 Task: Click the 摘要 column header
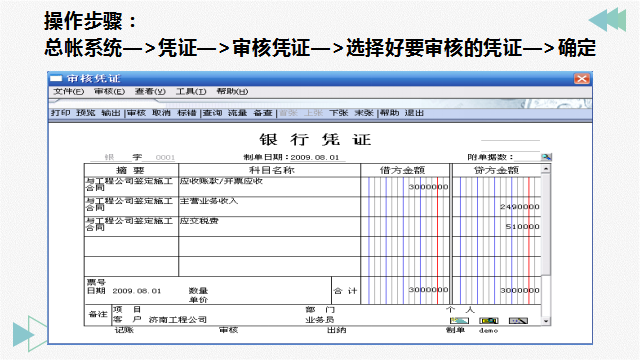131,170
